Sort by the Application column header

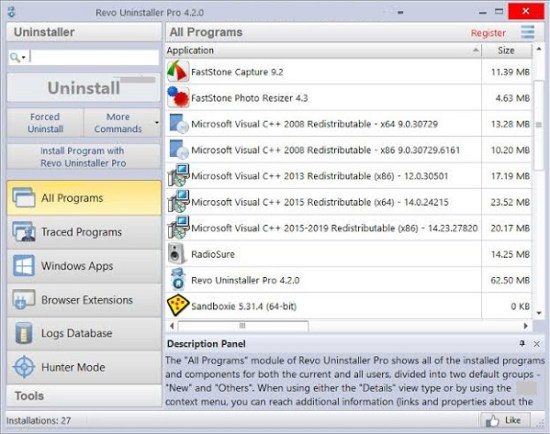pyautogui.click(x=323, y=51)
